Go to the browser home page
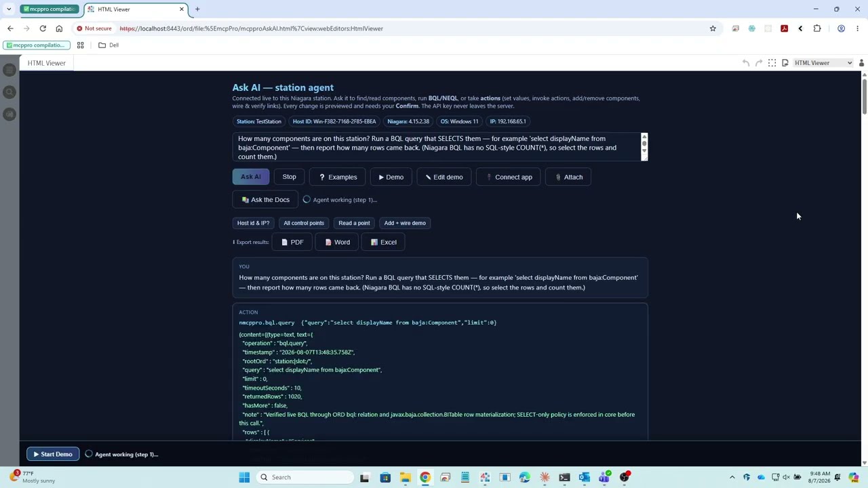The width and height of the screenshot is (868, 488). click(x=59, y=28)
